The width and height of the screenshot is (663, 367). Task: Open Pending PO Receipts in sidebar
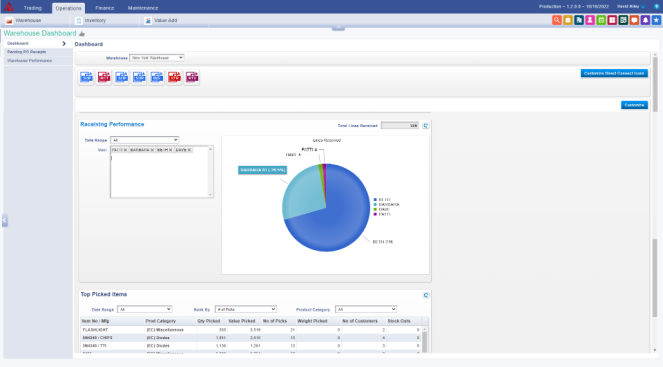[x=27, y=52]
